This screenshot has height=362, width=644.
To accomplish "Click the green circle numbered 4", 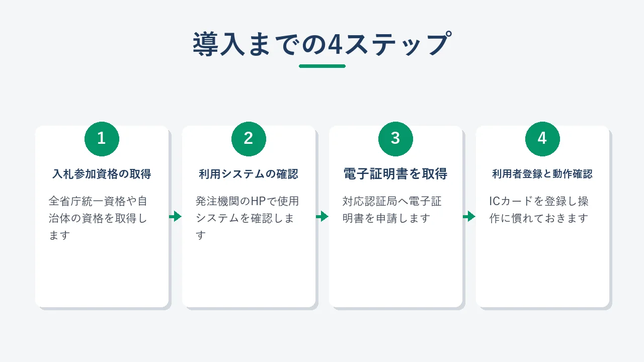I will pos(542,139).
